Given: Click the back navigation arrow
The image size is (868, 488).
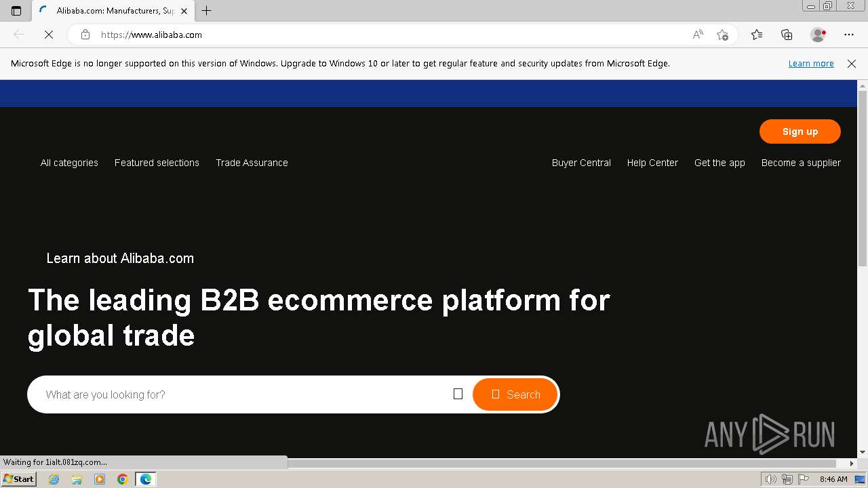Looking at the screenshot, I should tap(19, 35).
